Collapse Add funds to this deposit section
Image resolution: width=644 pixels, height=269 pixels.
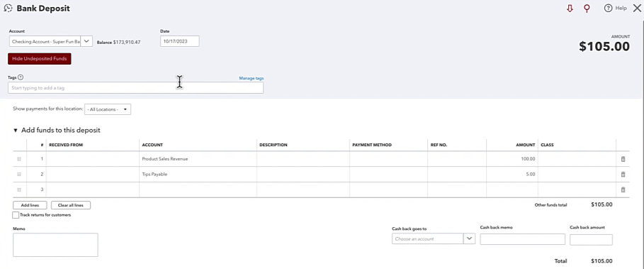coord(16,131)
